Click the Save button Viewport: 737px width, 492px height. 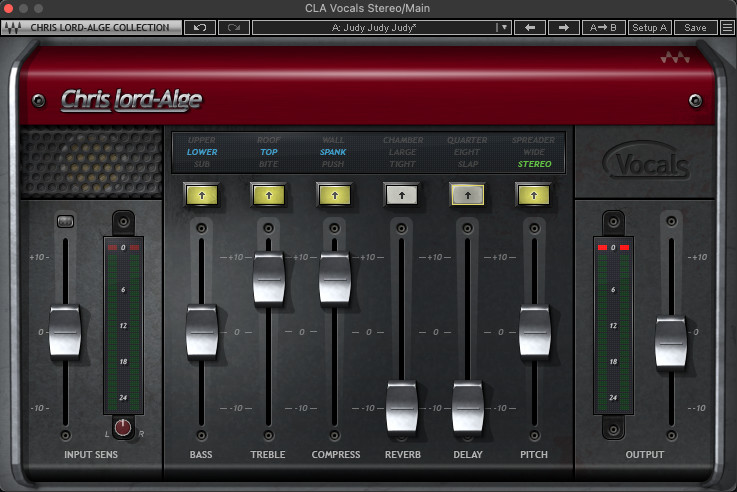tap(695, 28)
